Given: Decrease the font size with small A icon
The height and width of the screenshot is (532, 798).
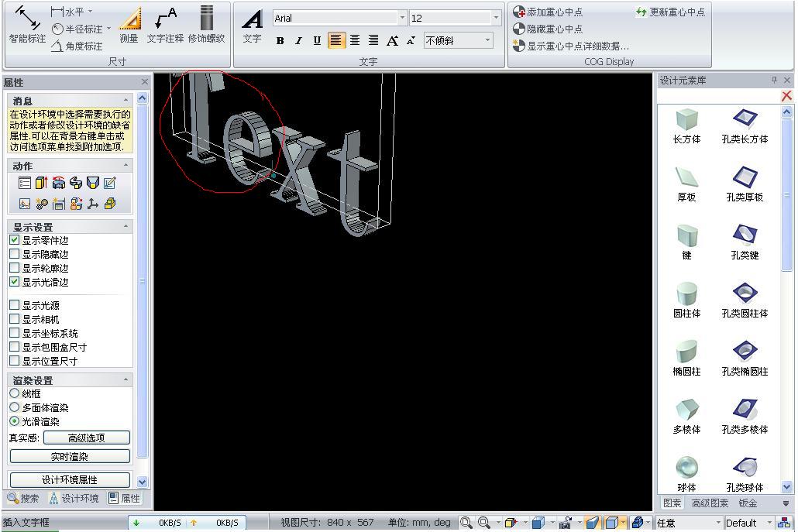Looking at the screenshot, I should [x=411, y=41].
